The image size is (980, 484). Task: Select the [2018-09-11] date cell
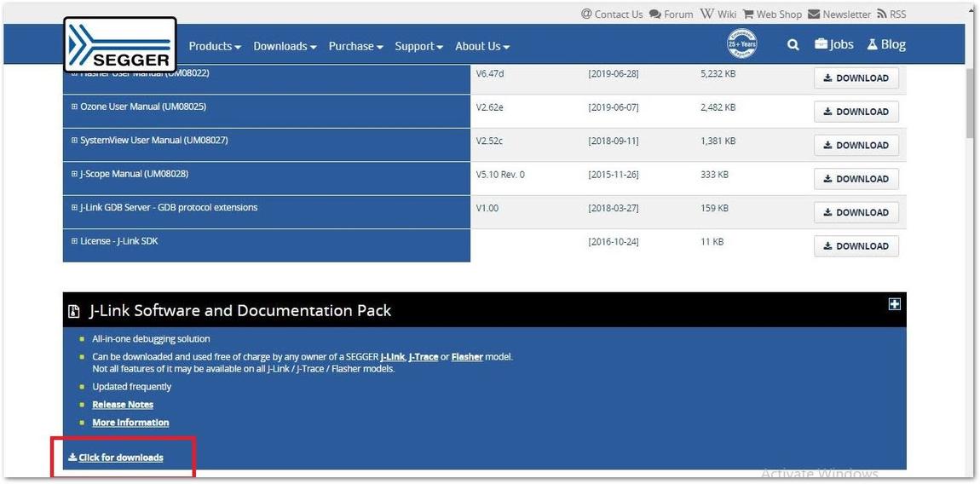tap(613, 141)
